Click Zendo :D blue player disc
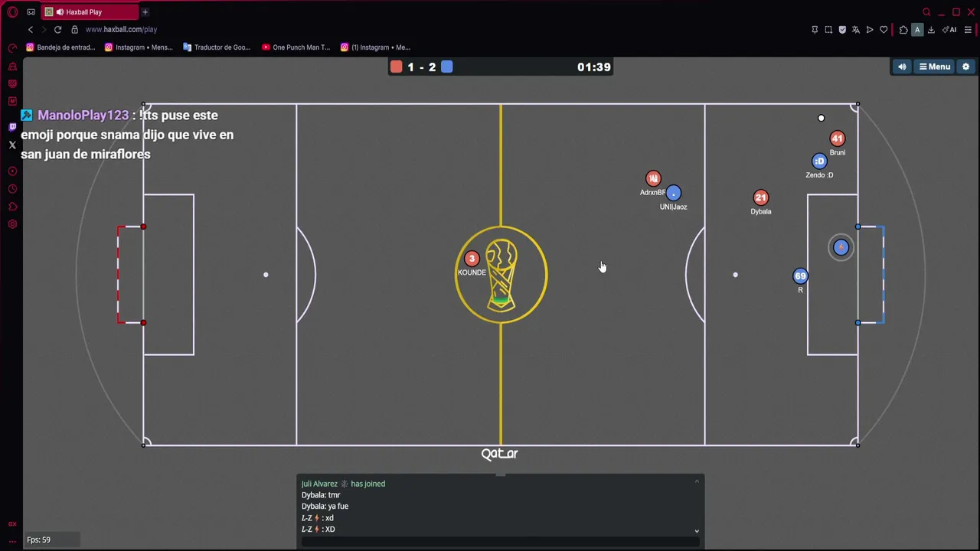 (819, 161)
